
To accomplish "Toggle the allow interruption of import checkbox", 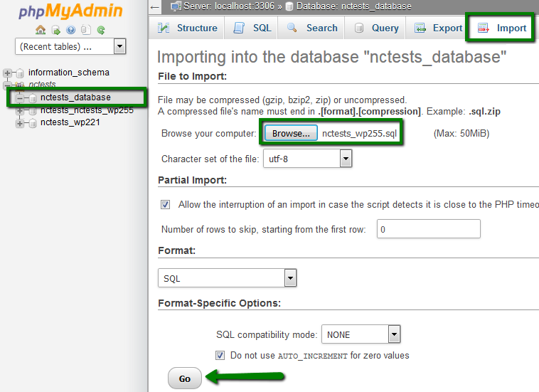I will coord(166,204).
